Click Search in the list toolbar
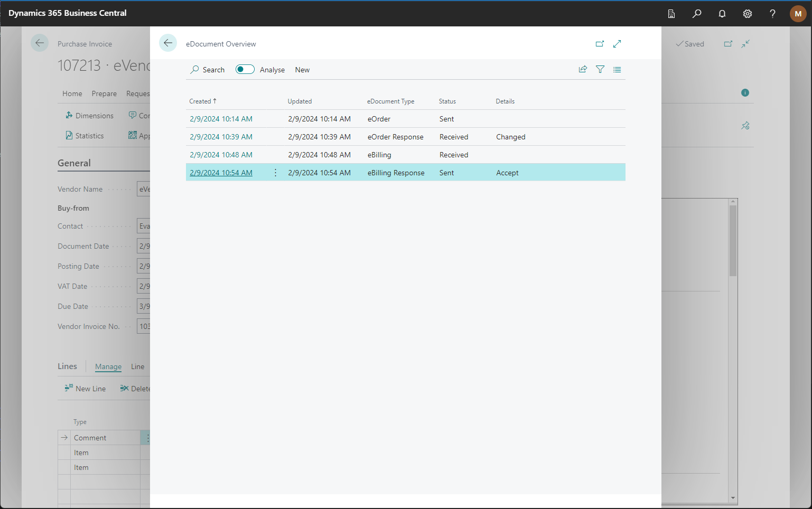This screenshot has height=509, width=812. (x=208, y=70)
